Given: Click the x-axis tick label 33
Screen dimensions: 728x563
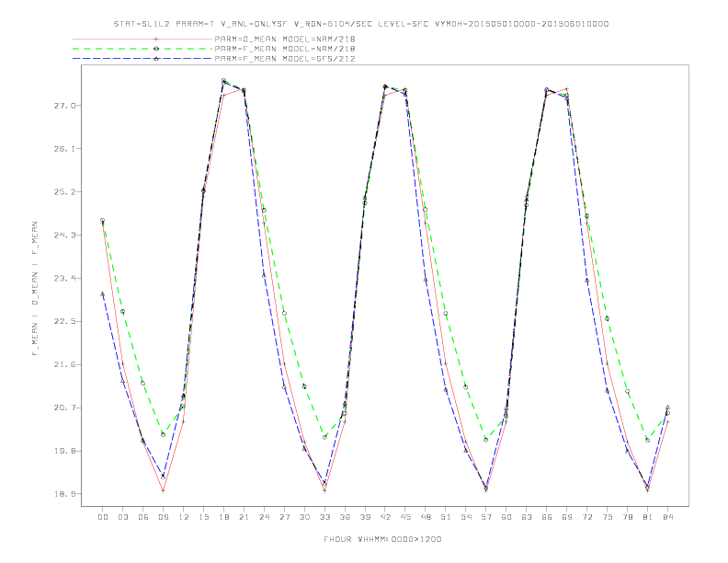Looking at the screenshot, I should (x=325, y=517).
